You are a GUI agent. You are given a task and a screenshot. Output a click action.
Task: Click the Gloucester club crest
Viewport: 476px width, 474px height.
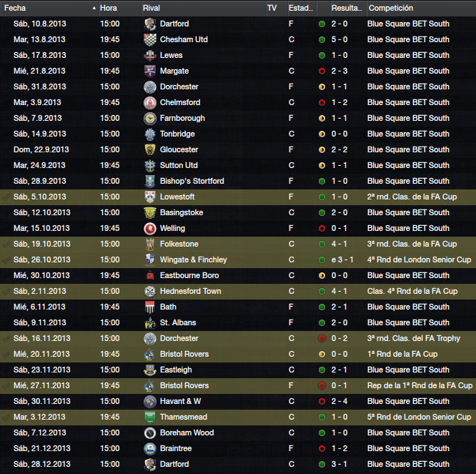(x=149, y=149)
